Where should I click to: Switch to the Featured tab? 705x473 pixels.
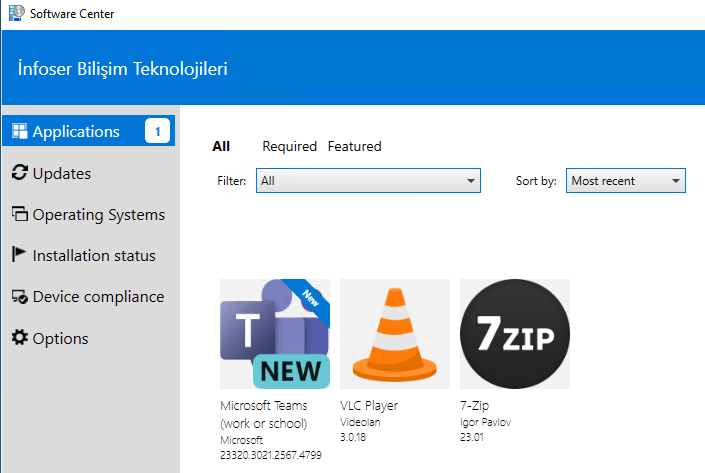click(x=354, y=146)
